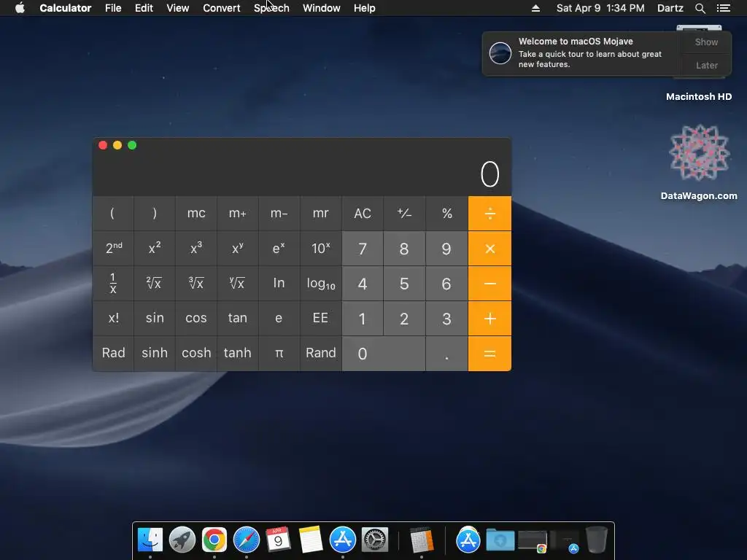Screen dimensions: 747x560
Task: Click the tanh key
Action: (237, 354)
